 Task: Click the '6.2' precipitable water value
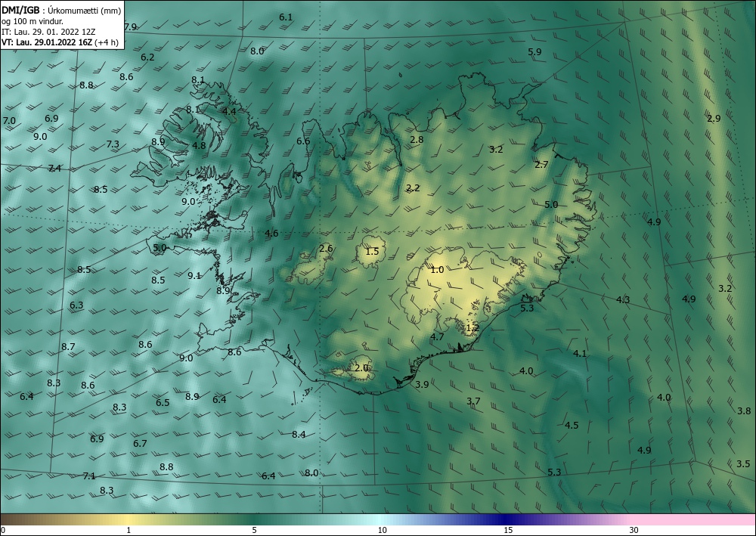[147, 57]
